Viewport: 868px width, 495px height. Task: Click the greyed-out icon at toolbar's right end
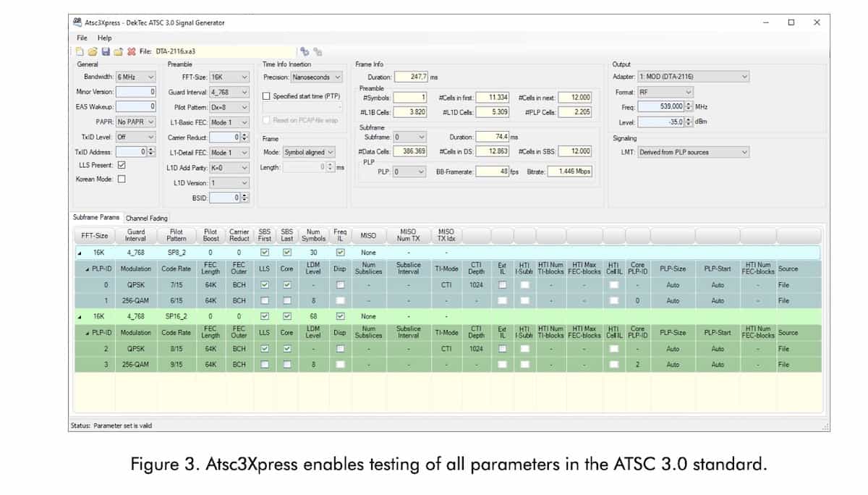(x=318, y=51)
